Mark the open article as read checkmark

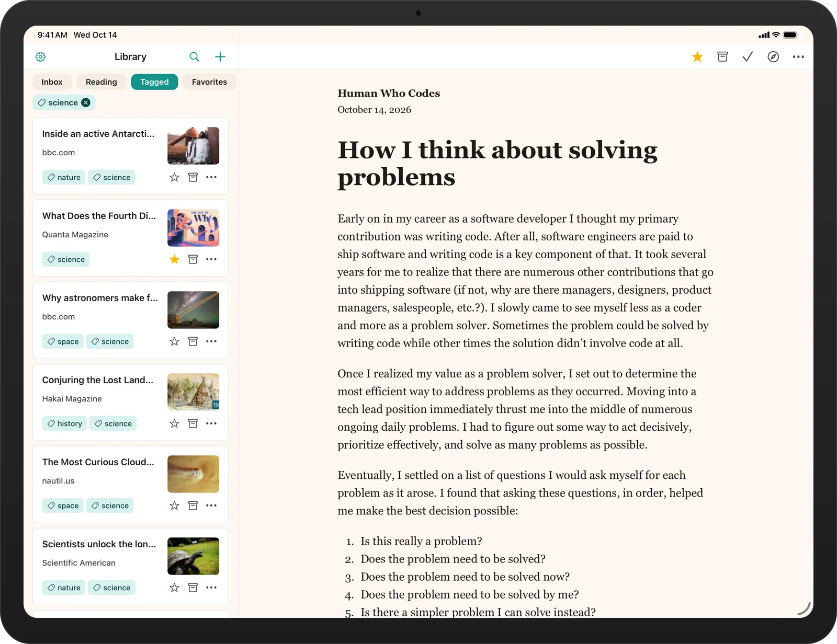click(x=748, y=56)
